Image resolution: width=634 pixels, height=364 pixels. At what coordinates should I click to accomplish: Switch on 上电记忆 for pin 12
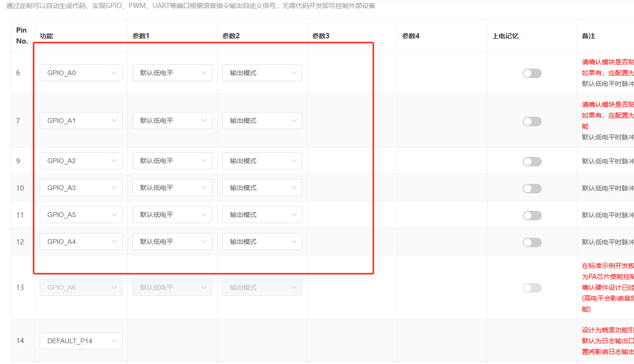coord(532,242)
